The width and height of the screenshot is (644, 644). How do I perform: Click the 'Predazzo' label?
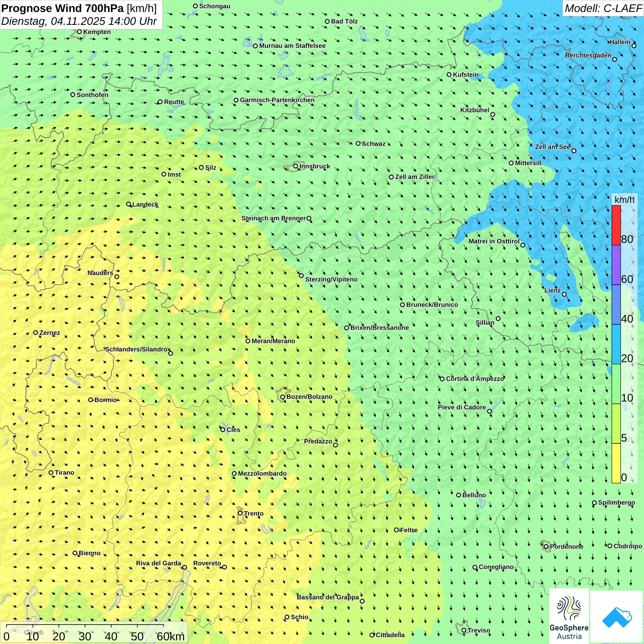point(318,441)
